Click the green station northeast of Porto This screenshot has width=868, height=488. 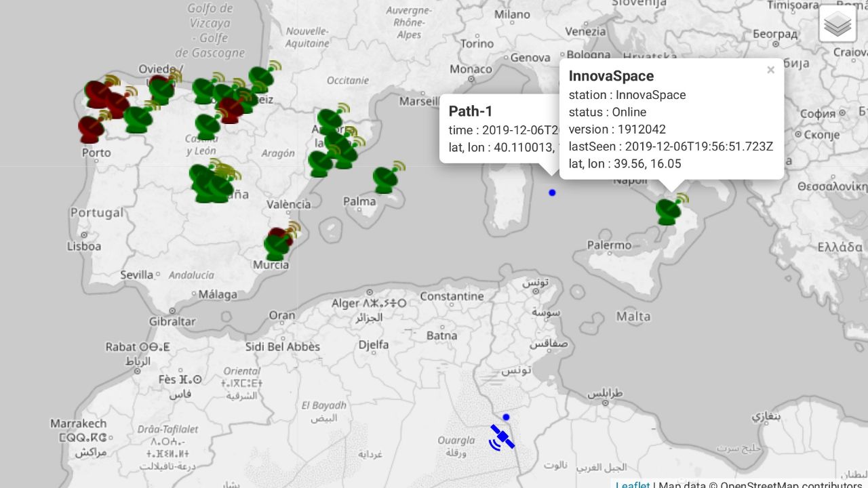(x=138, y=119)
